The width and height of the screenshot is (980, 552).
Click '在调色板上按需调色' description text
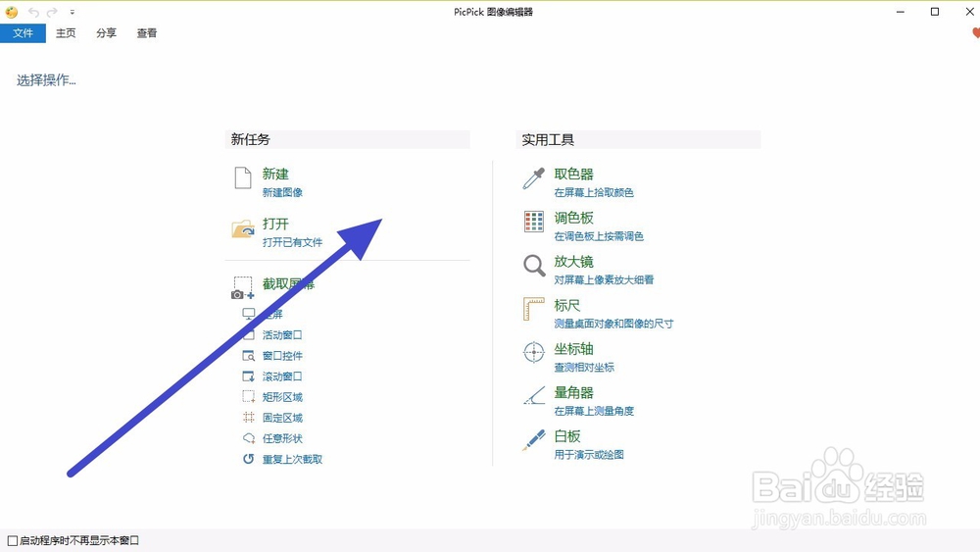tap(599, 236)
